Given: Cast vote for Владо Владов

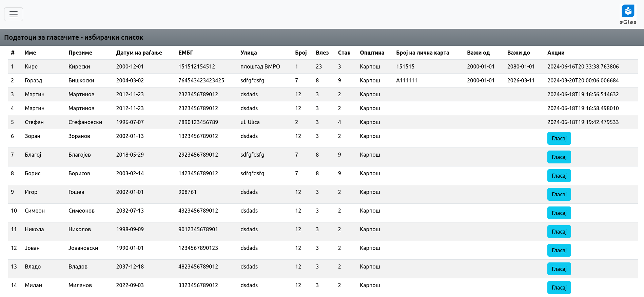Looking at the screenshot, I should tap(559, 269).
